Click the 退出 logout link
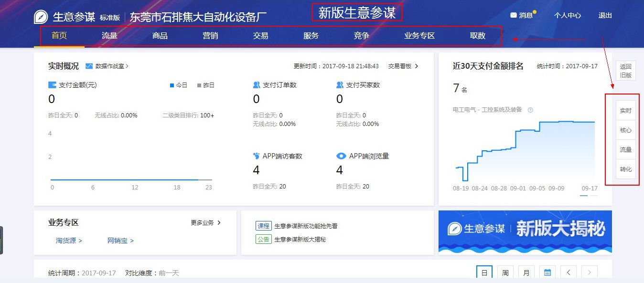 (x=605, y=15)
